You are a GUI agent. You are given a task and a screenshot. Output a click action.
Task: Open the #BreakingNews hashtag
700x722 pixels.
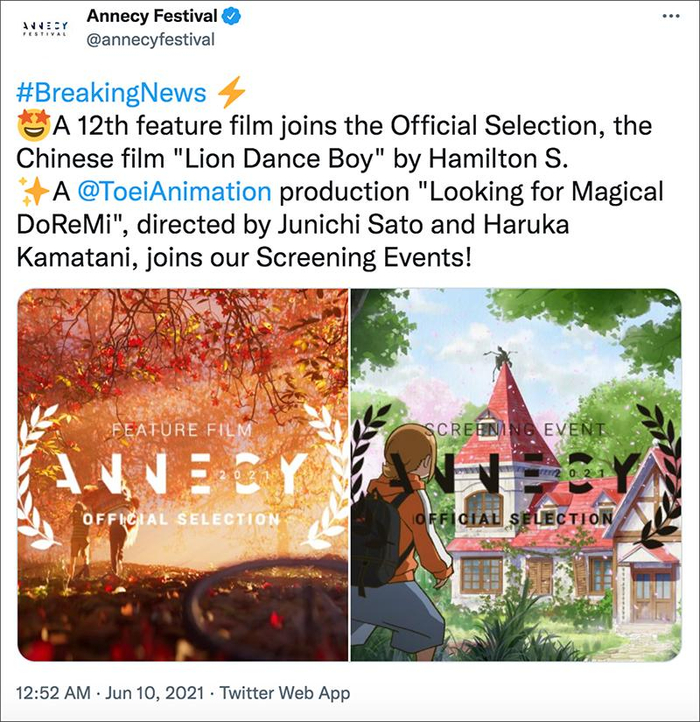112,94
